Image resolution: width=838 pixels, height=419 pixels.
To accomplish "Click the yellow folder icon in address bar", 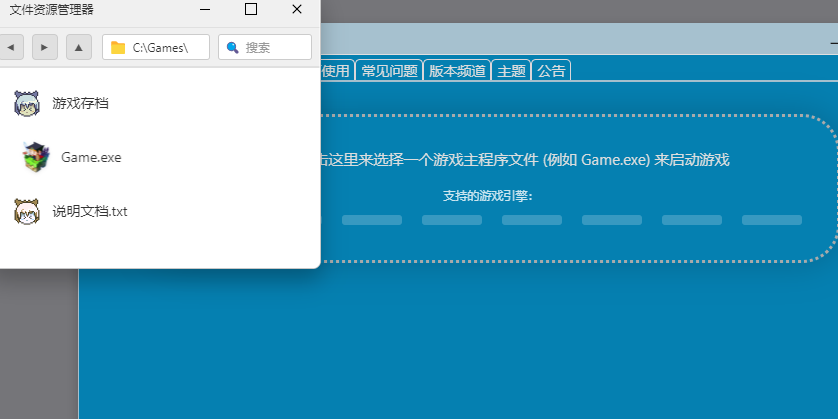I will tap(118, 47).
